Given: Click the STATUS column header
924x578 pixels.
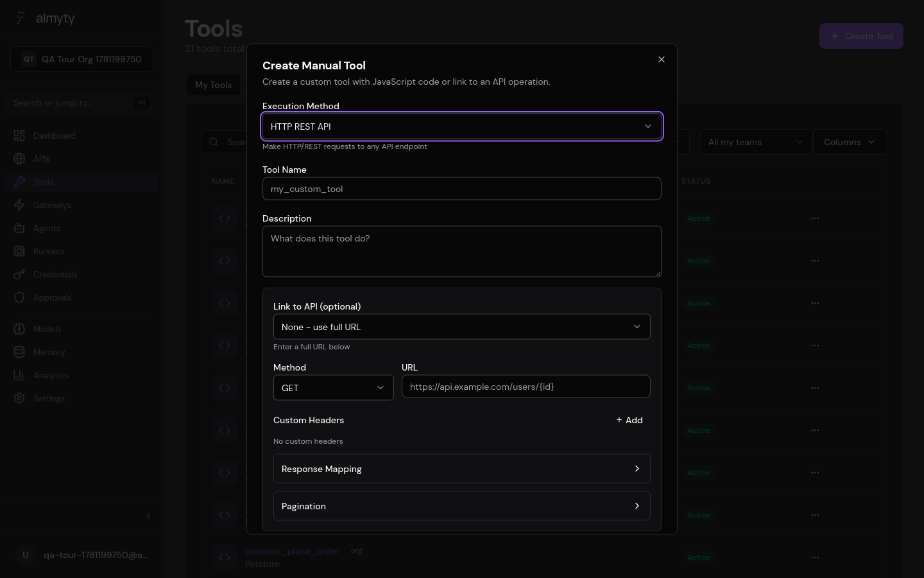Looking at the screenshot, I should pos(696,181).
